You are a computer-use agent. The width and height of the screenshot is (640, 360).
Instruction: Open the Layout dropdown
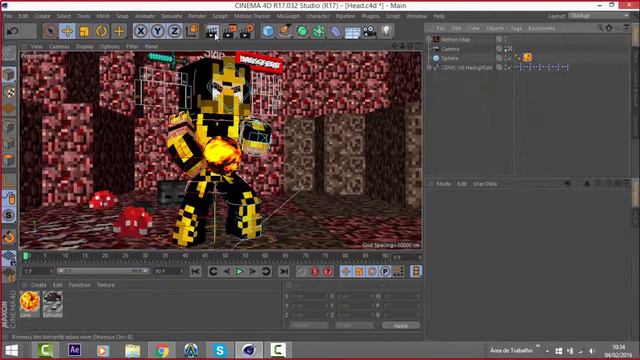tap(599, 16)
